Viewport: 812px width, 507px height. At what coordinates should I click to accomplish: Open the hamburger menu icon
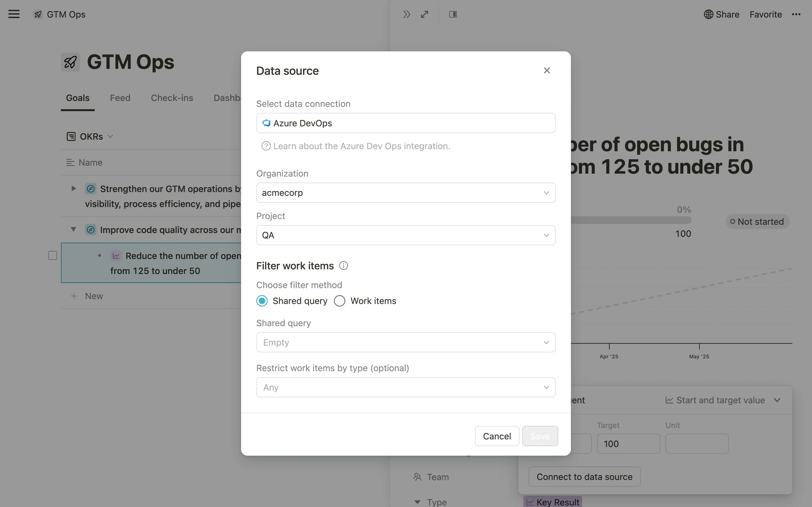(x=14, y=14)
